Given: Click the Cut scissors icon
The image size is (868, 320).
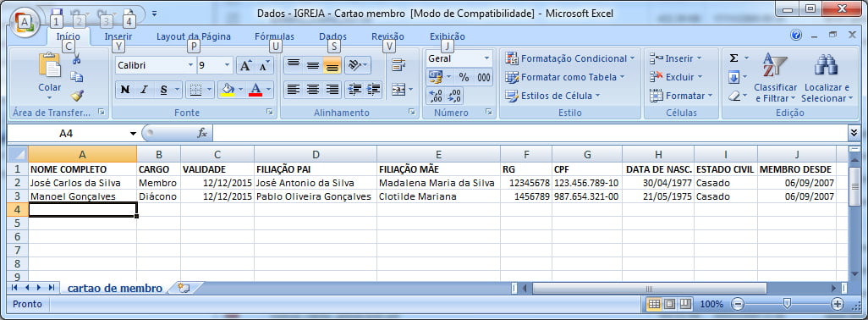Looking at the screenshot, I should coord(77,59).
